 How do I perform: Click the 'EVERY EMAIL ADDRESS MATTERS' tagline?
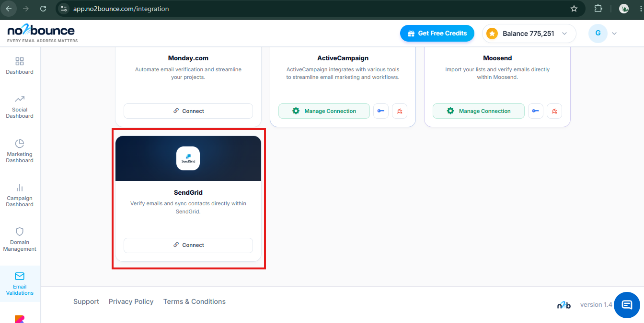point(42,41)
